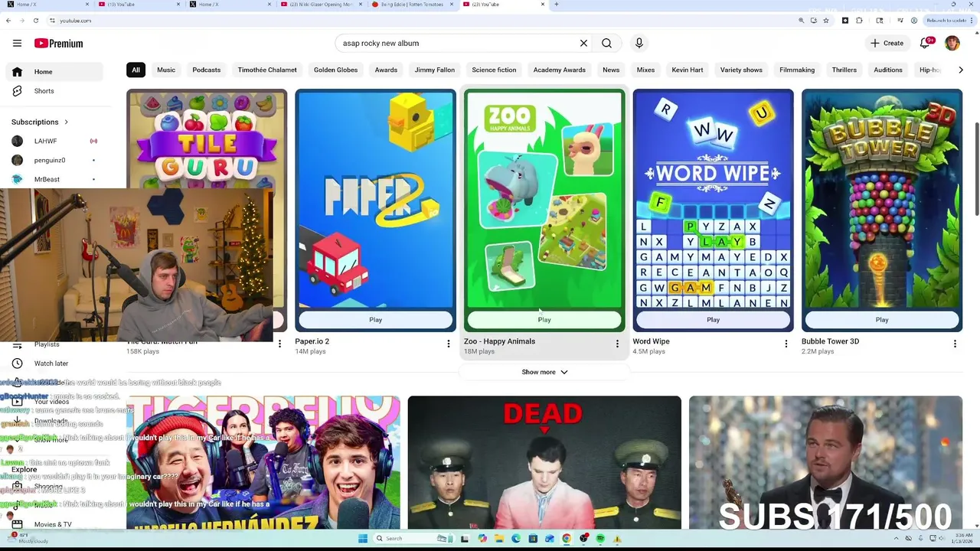Go back with the browser back arrow
Image resolution: width=980 pixels, height=551 pixels.
[8, 21]
